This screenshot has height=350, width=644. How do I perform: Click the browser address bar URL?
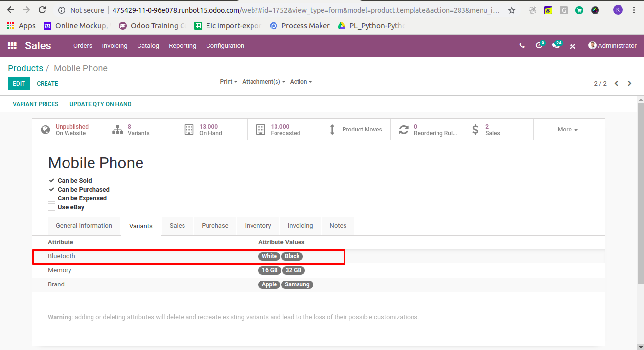click(306, 10)
